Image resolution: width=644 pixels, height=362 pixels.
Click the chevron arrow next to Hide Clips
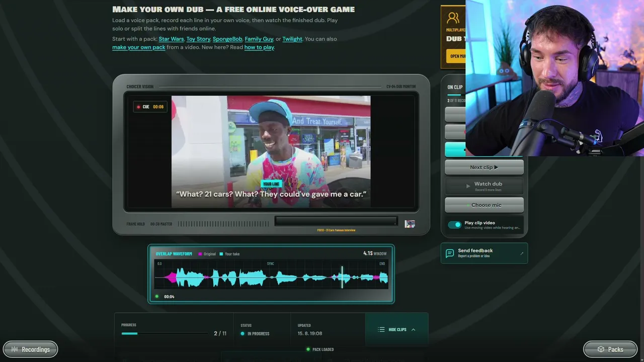(x=414, y=330)
